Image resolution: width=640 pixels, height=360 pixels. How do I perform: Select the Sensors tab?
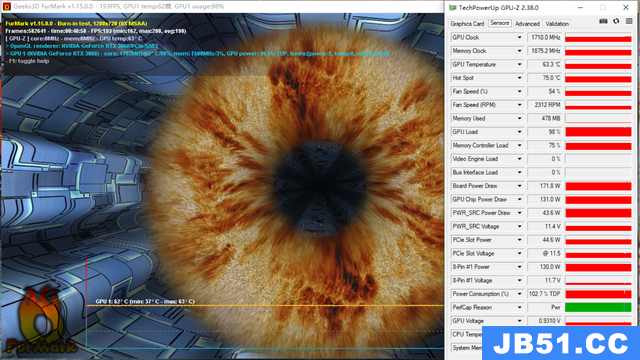pos(500,23)
